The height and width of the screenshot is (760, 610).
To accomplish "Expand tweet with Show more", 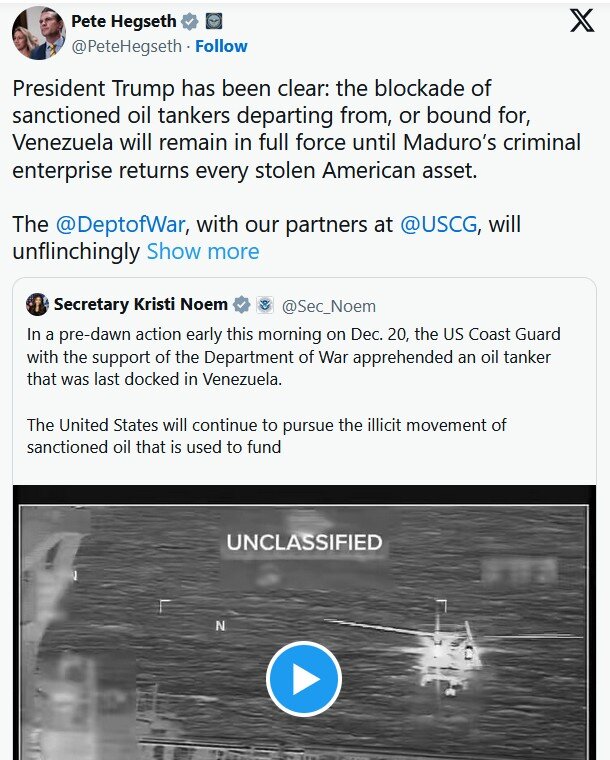I will (203, 251).
